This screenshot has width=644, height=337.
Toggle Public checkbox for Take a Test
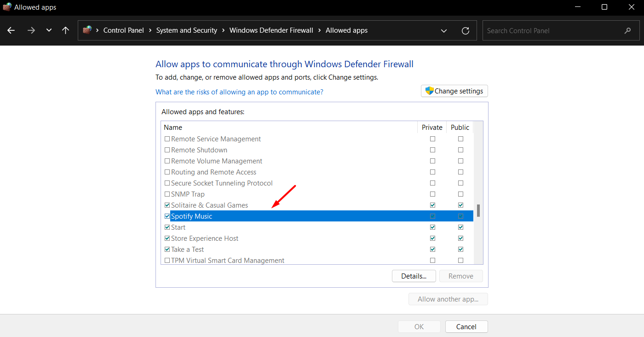460,250
